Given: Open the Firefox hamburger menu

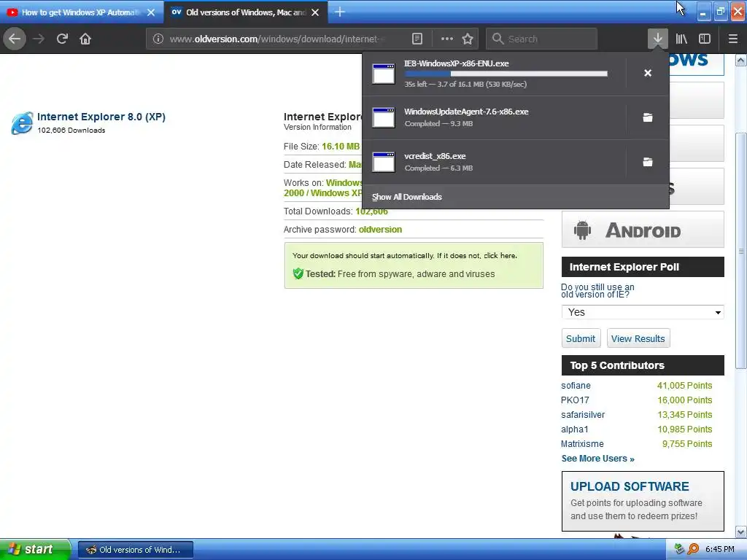Looking at the screenshot, I should (732, 39).
